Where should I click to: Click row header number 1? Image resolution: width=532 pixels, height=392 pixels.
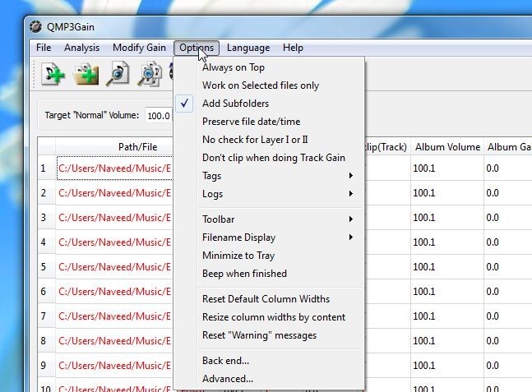(x=47, y=168)
